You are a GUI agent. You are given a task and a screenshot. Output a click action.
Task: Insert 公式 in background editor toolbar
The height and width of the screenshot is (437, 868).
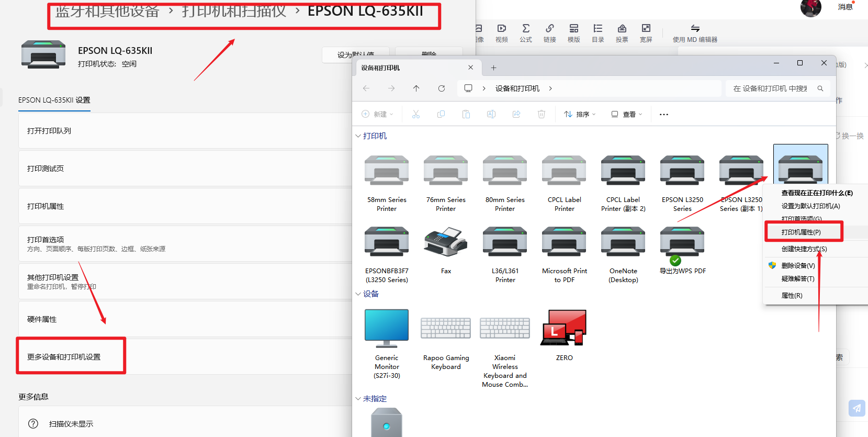point(526,33)
